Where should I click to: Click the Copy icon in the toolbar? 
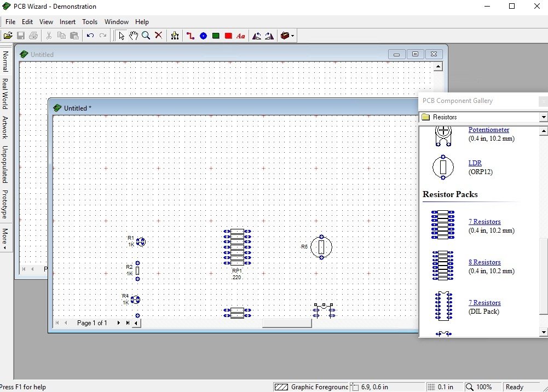click(61, 36)
